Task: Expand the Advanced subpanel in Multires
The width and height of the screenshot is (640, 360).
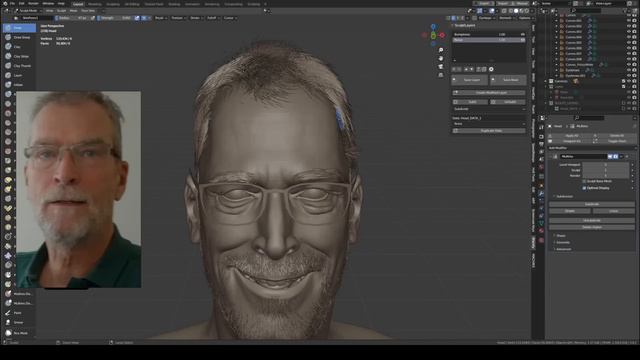Action: 564,249
